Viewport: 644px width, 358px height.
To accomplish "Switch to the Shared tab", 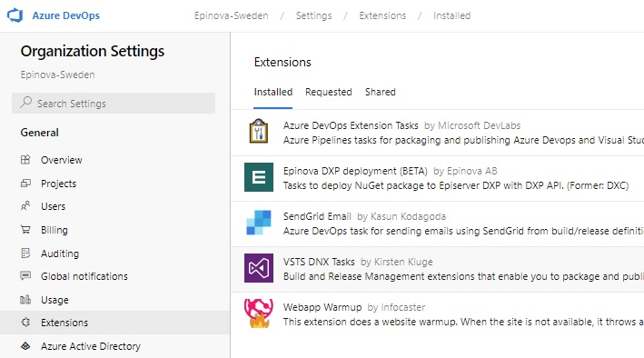I will 381,92.
